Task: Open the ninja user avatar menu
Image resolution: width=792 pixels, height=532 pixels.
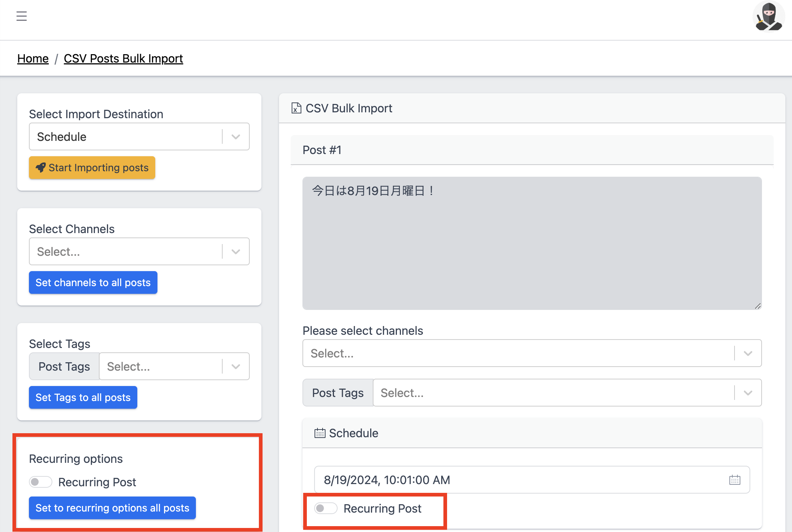Action: point(769,17)
